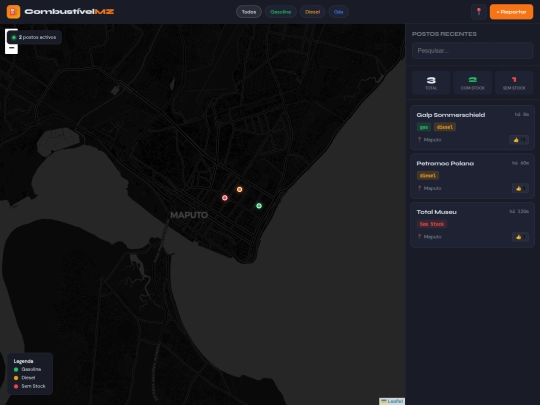Screen dimensions: 540x405
Task: Click pin icon in Galp Sommerschield card
Action: [x=419, y=139]
